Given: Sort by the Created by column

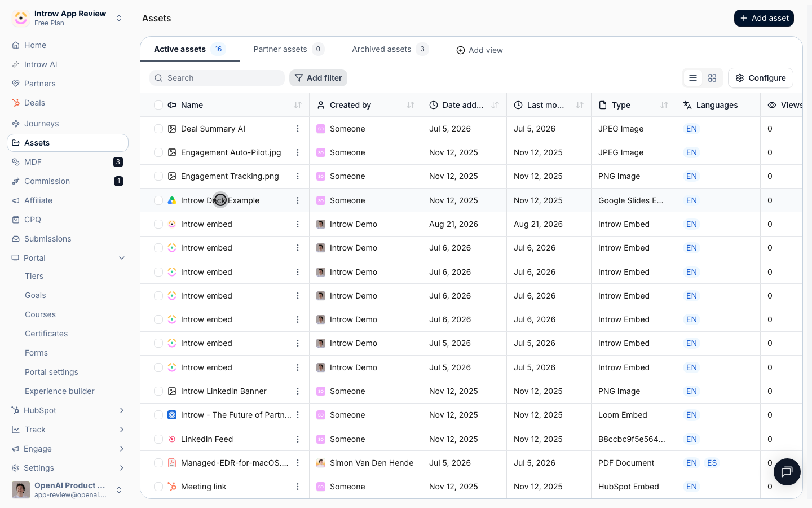Looking at the screenshot, I should point(411,105).
